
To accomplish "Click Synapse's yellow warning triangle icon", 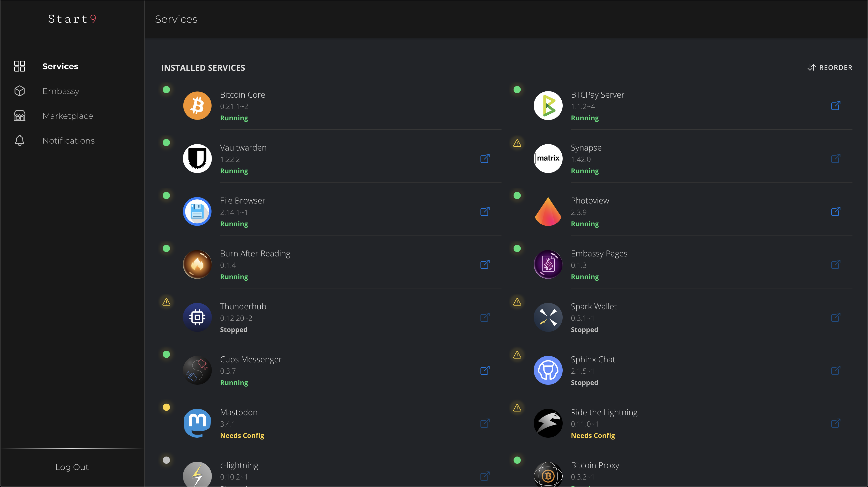I will 517,144.
